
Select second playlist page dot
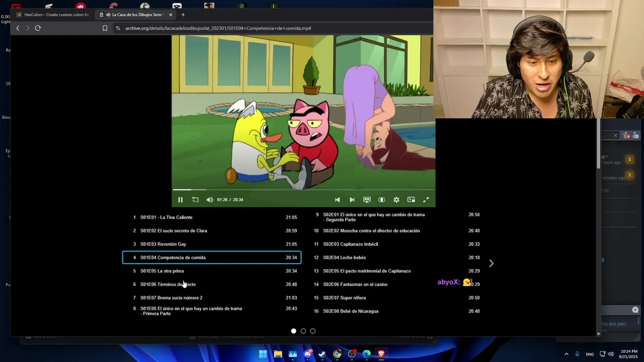click(303, 331)
